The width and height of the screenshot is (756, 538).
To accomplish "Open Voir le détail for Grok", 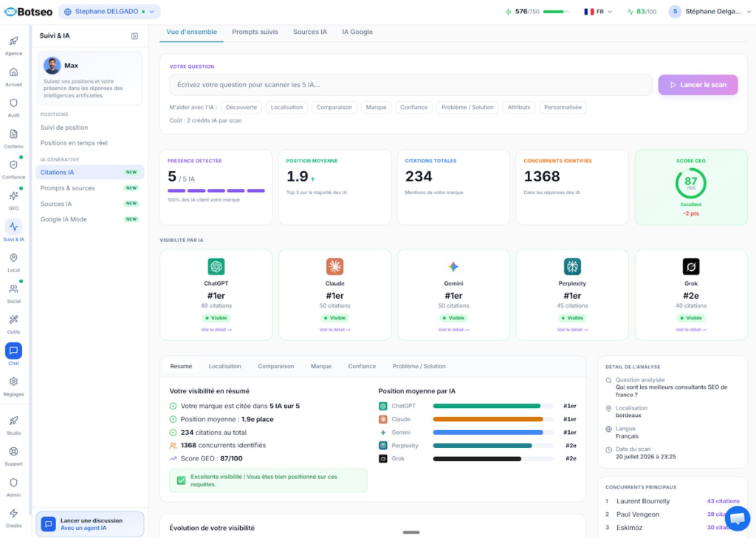I will 691,330.
